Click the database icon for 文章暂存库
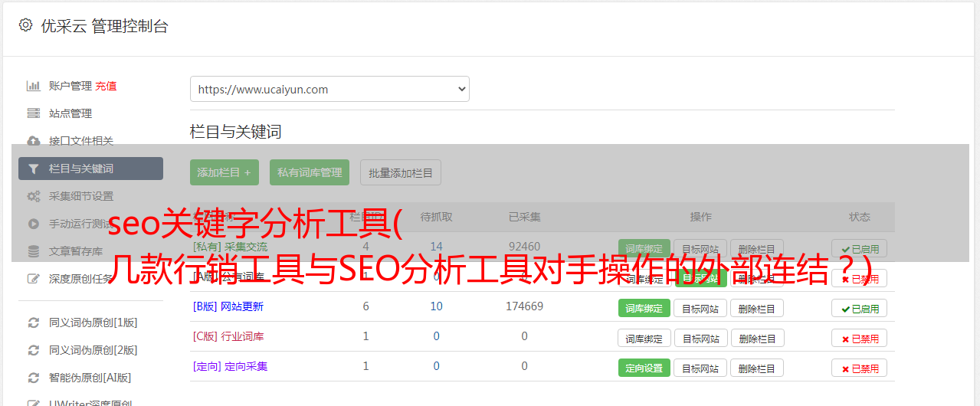Screen dimensions: 980x406 pos(34,251)
